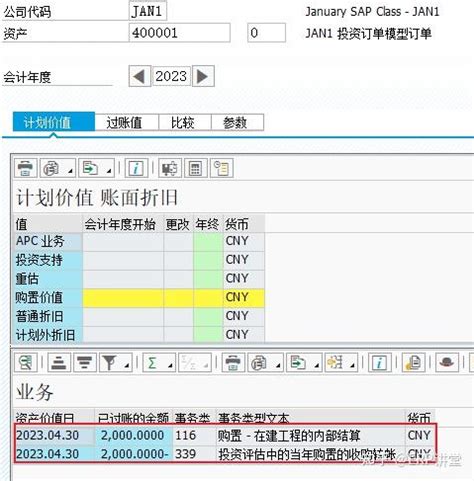474x481 pixels.
Task: Click the details magnifier icon in lower toolbar
Action: coord(25,362)
